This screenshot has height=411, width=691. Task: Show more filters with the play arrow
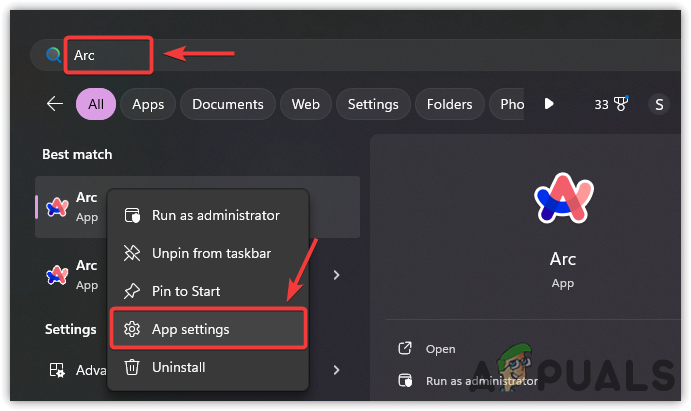coord(549,104)
